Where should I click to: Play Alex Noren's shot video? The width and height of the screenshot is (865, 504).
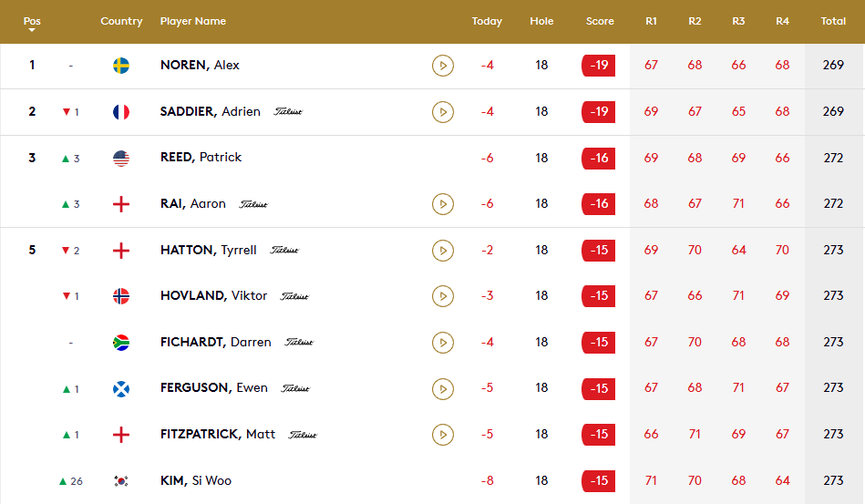(x=442, y=66)
